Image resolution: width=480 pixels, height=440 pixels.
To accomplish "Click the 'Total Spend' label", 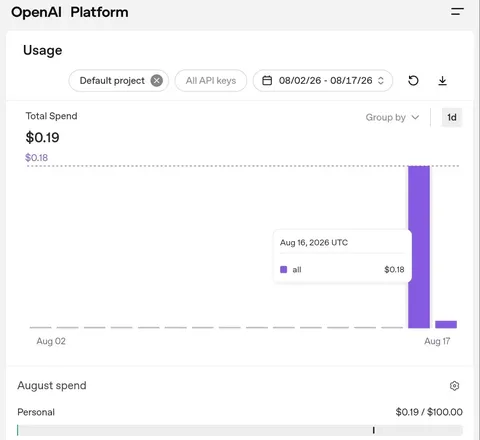I will [x=51, y=116].
